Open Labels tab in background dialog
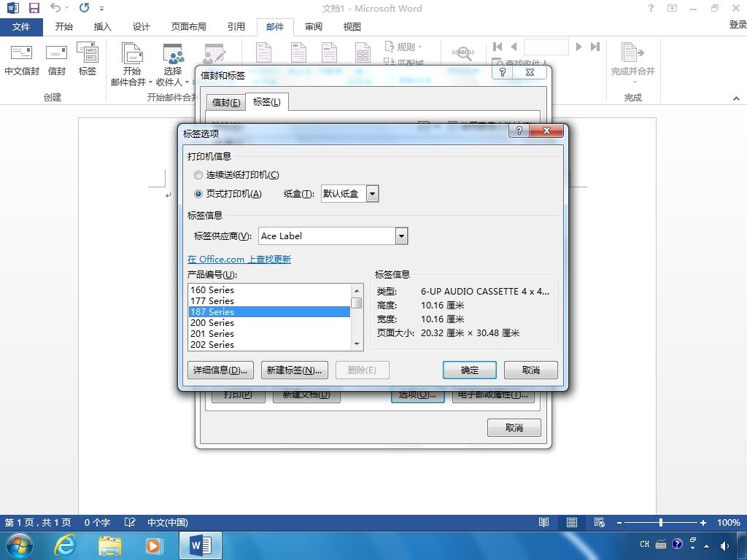 [266, 101]
